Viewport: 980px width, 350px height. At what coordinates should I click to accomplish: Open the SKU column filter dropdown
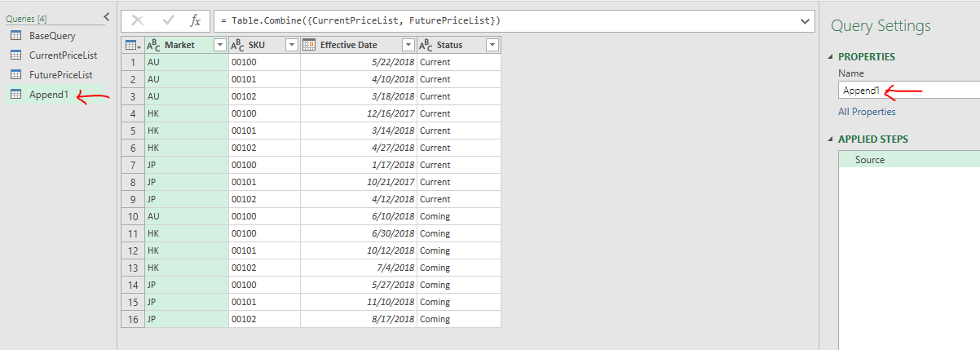291,45
